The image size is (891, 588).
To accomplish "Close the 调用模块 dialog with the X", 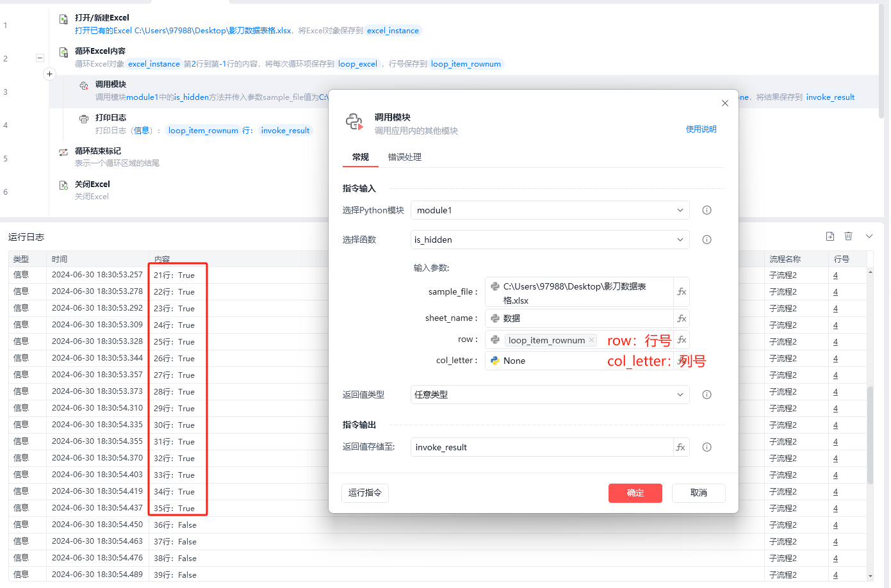I will (x=725, y=103).
